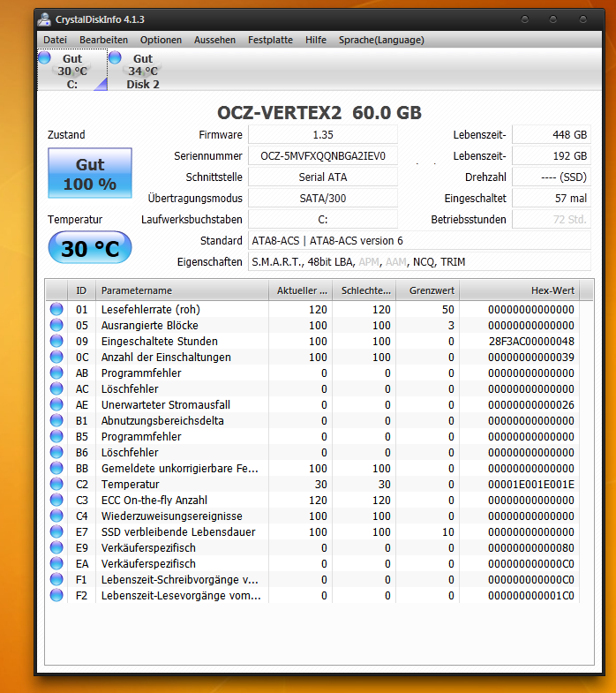
Task: Click the 57 mal Eingeschaltet field
Action: tap(551, 198)
